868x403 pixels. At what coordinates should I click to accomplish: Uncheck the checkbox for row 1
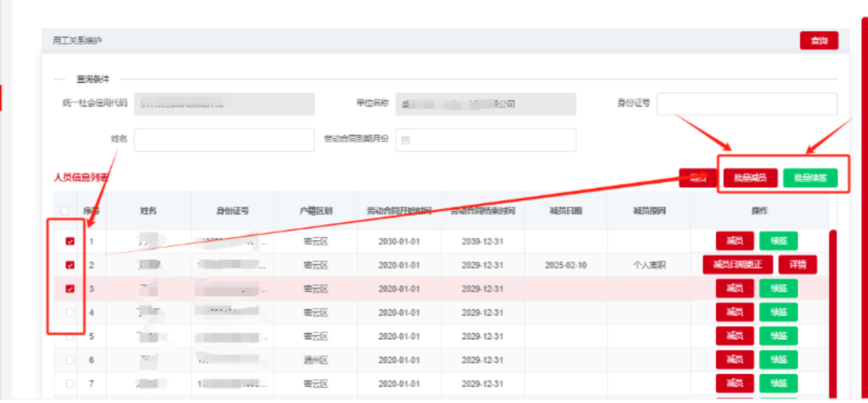tap(70, 242)
